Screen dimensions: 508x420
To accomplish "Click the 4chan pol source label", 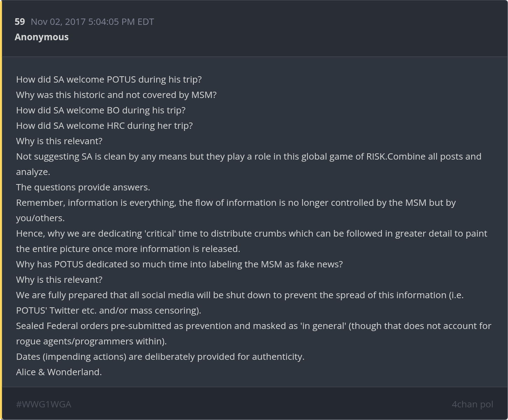I will pos(472,404).
